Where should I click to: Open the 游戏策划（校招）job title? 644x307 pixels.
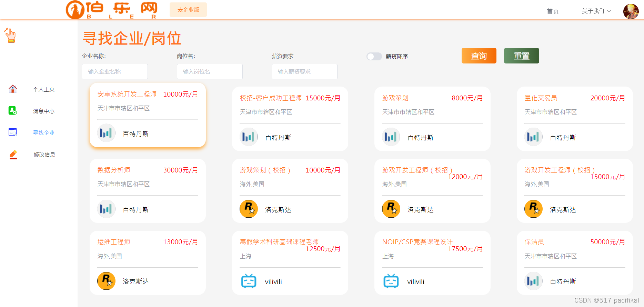pyautogui.click(x=265, y=170)
